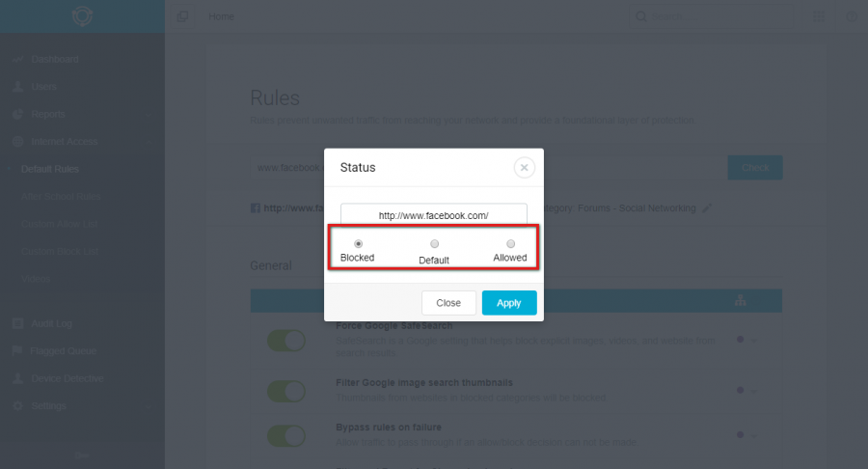Toggle Force Google SafeSearch switch
868x469 pixels.
(286, 341)
